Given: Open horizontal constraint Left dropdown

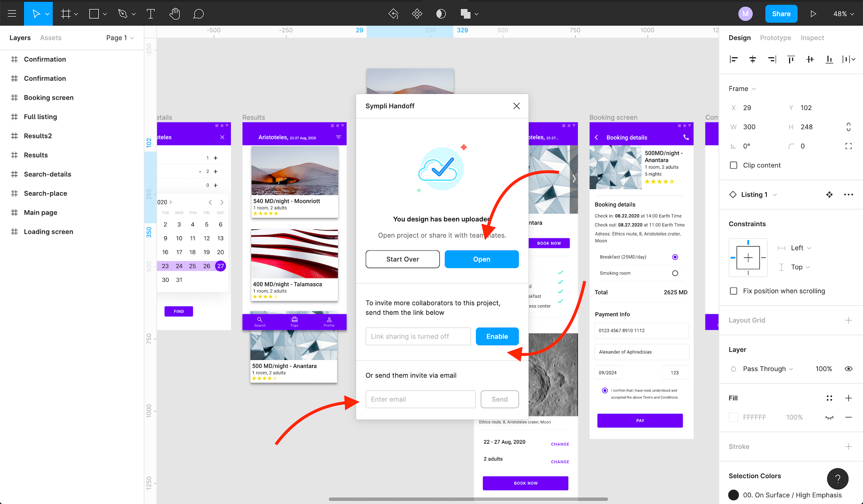Looking at the screenshot, I should tap(801, 248).
